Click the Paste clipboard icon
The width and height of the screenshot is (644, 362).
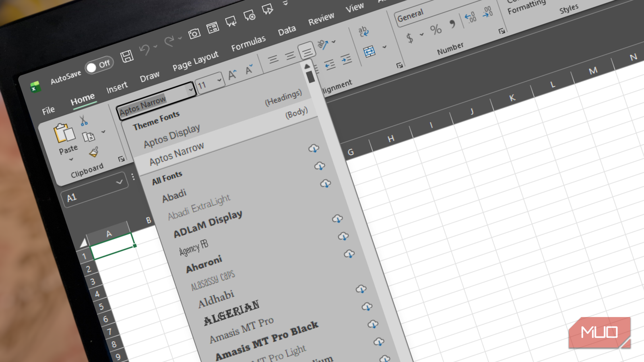coord(64,133)
